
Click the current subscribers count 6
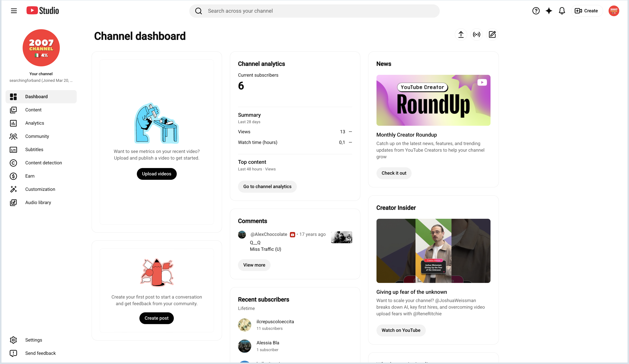point(241,86)
